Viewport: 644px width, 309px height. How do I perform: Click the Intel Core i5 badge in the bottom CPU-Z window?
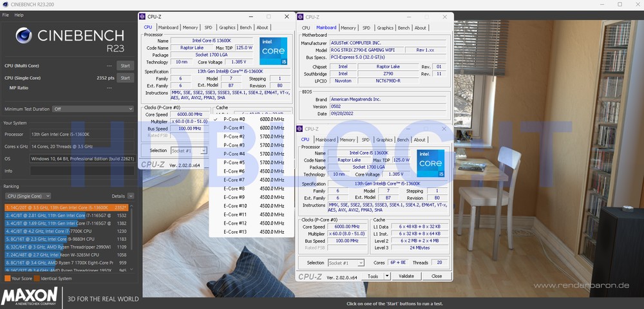(430, 163)
